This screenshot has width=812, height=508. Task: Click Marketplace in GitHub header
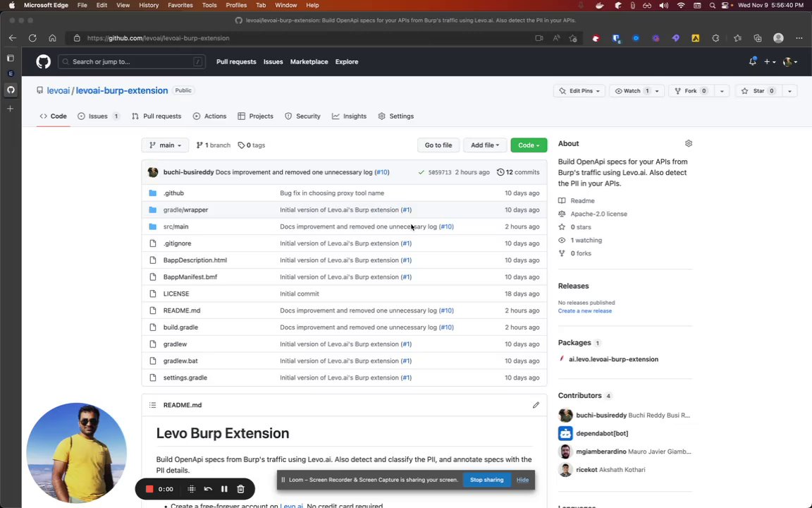click(x=309, y=61)
